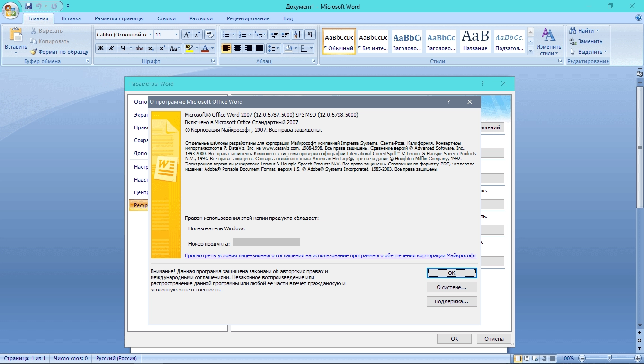Switch to Full Screen Reading view icon
This screenshot has height=364, width=644.
tap(527, 358)
